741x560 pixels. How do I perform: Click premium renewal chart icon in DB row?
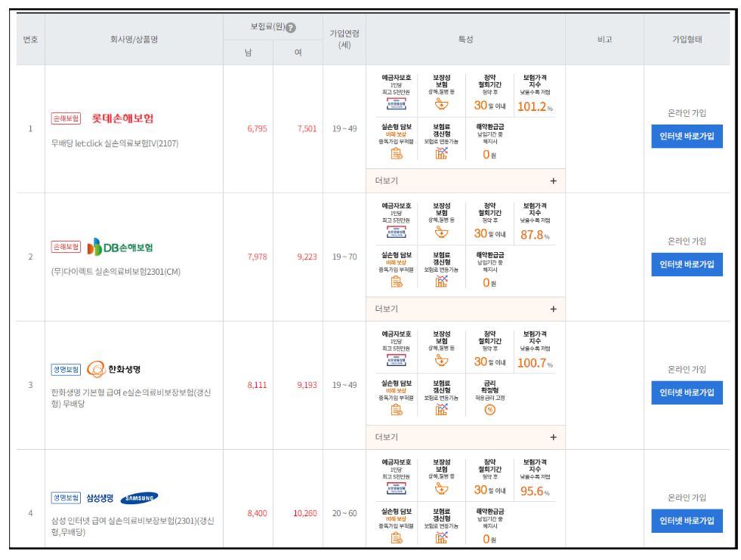pos(441,281)
